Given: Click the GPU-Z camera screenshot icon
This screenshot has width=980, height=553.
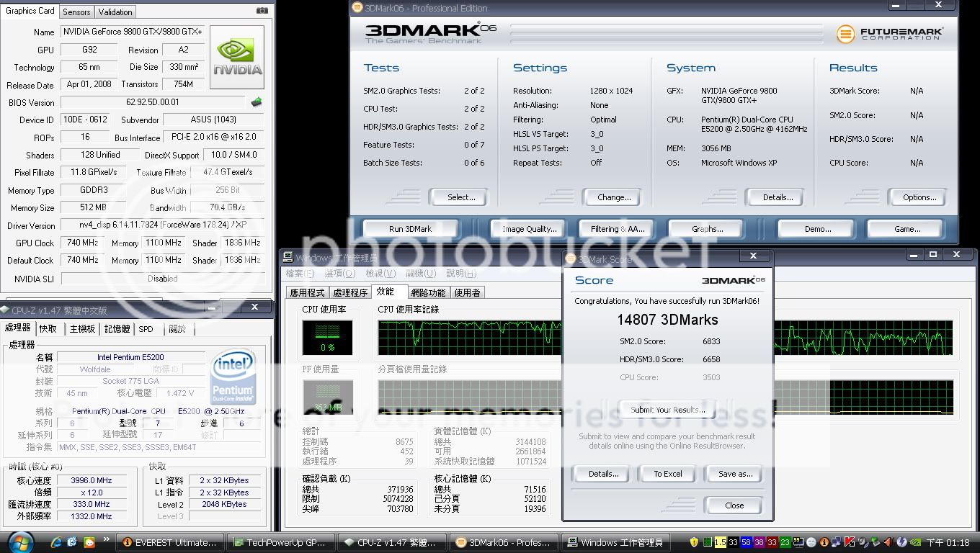Looking at the screenshot, I should [262, 11].
